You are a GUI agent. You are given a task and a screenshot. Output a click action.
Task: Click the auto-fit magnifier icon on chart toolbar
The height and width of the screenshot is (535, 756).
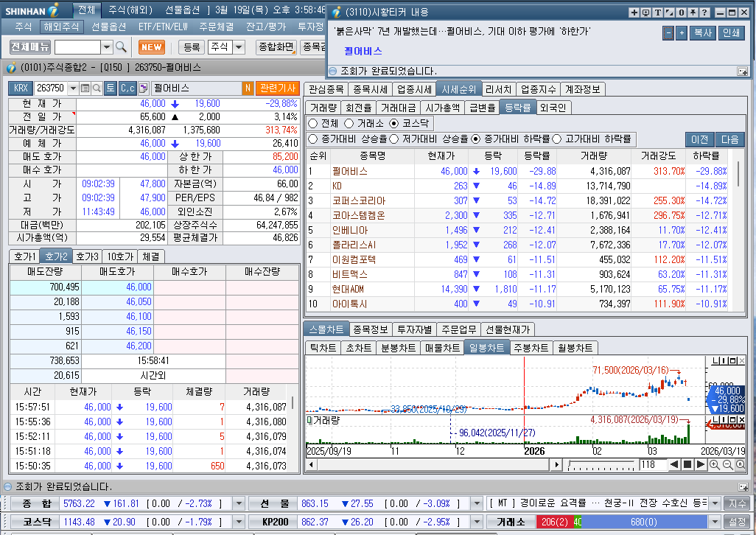point(740,465)
